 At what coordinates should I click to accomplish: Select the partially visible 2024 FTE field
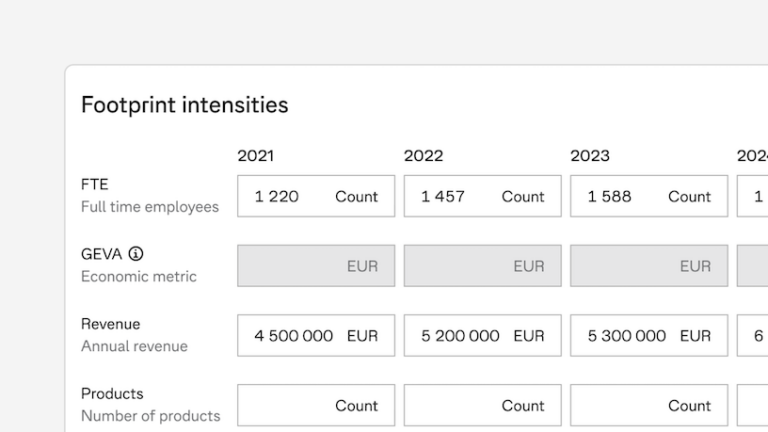point(752,196)
